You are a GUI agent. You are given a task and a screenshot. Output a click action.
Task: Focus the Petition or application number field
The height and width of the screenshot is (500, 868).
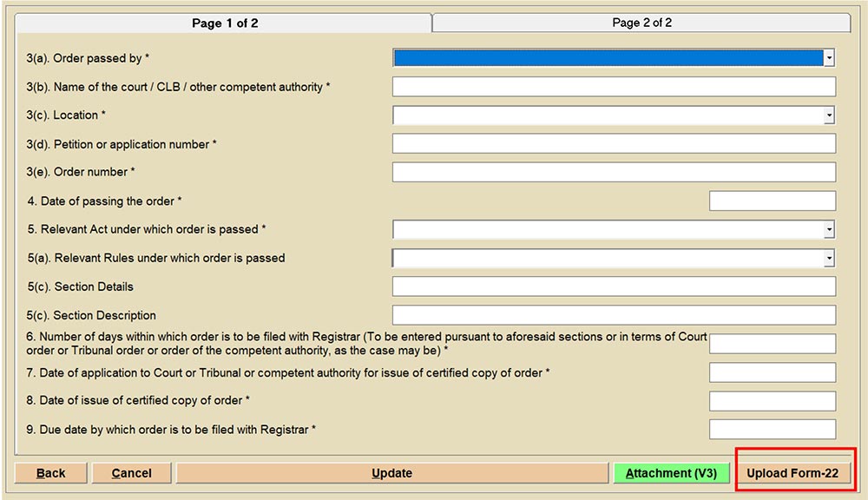pyautogui.click(x=614, y=144)
